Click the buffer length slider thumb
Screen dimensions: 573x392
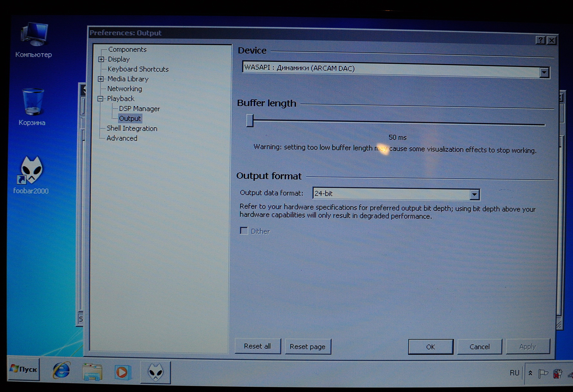pos(250,120)
